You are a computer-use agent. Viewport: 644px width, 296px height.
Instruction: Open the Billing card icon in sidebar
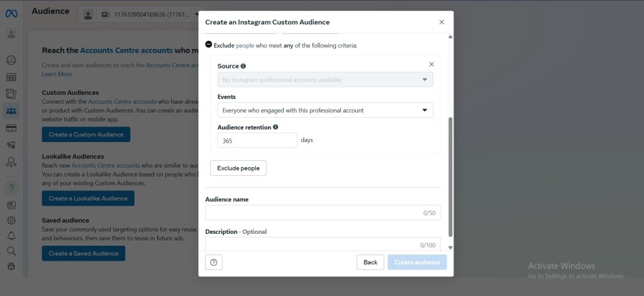point(11,128)
